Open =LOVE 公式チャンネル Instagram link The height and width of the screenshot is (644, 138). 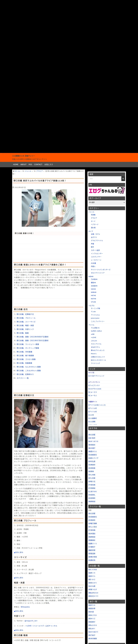click(x=41, y=626)
